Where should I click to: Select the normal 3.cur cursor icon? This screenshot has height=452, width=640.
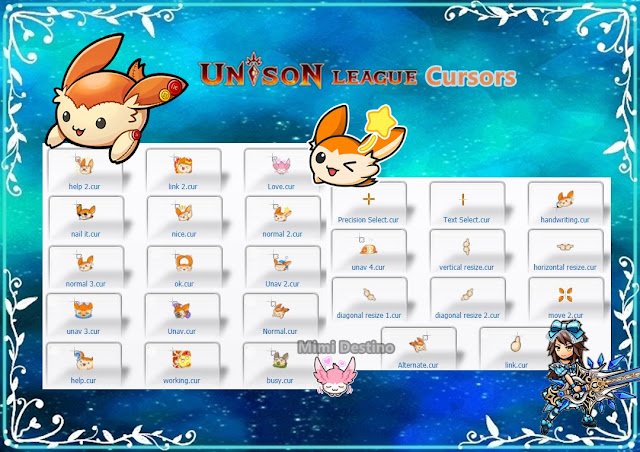point(85,262)
